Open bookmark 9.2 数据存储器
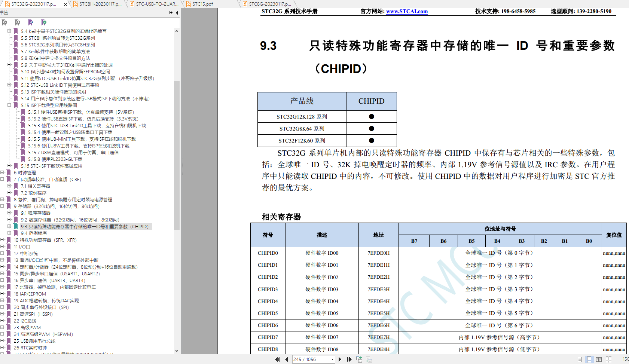629x364 pixels. [x=70, y=220]
